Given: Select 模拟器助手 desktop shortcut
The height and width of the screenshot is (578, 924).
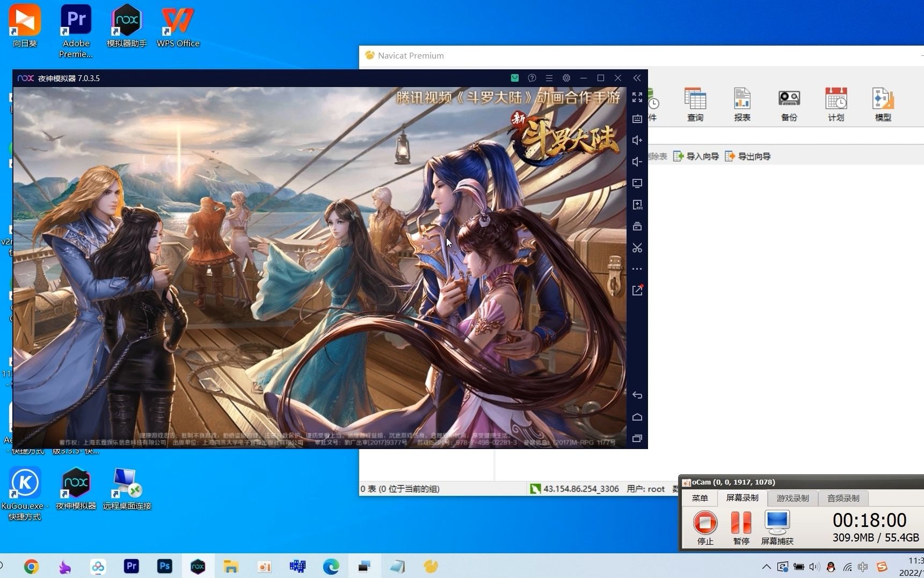Looking at the screenshot, I should point(127,26).
